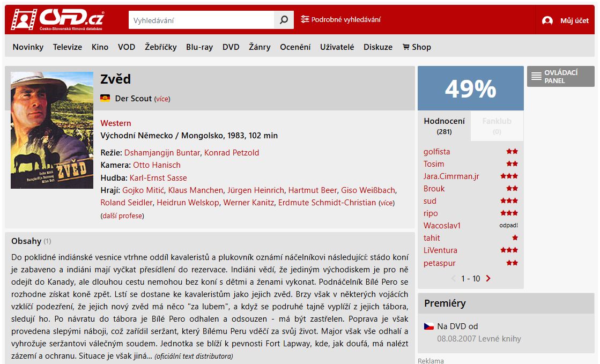Focus the Vyhledávání search field

point(201,20)
